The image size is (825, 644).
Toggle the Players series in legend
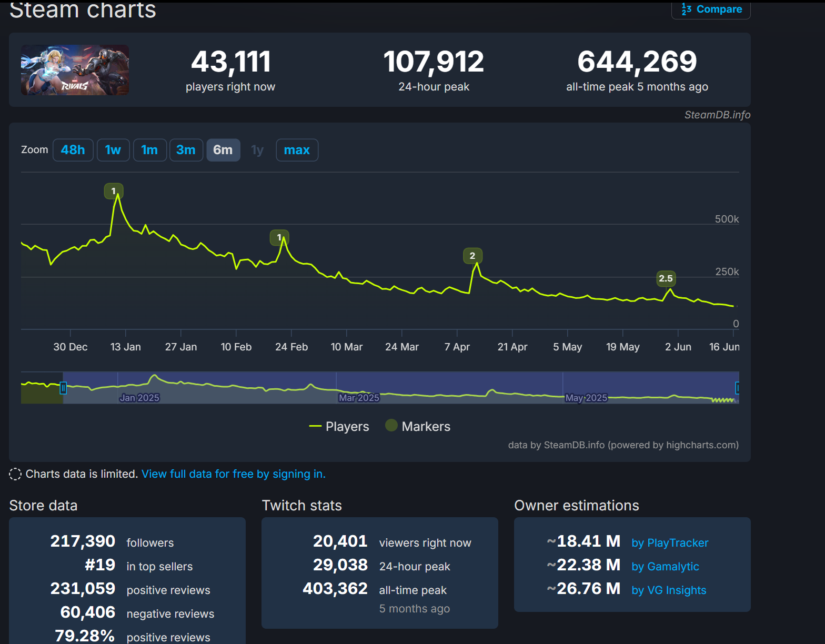point(339,426)
